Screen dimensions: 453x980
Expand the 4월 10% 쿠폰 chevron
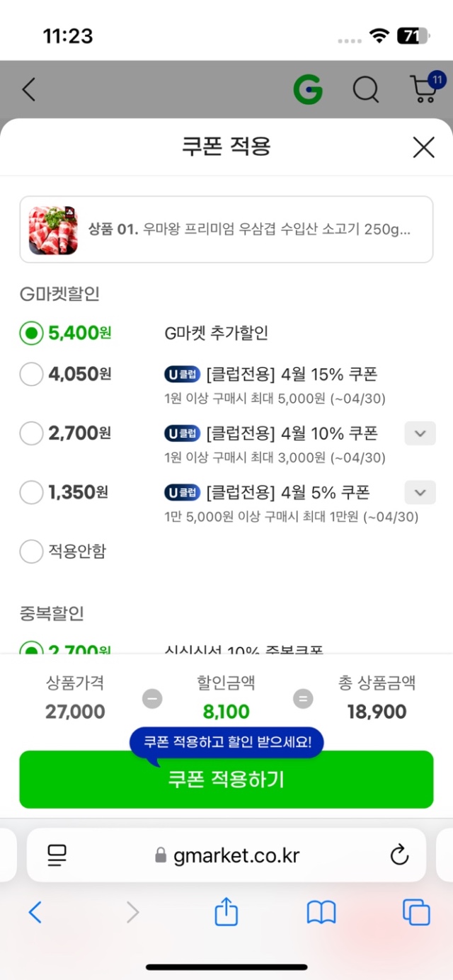tap(420, 433)
